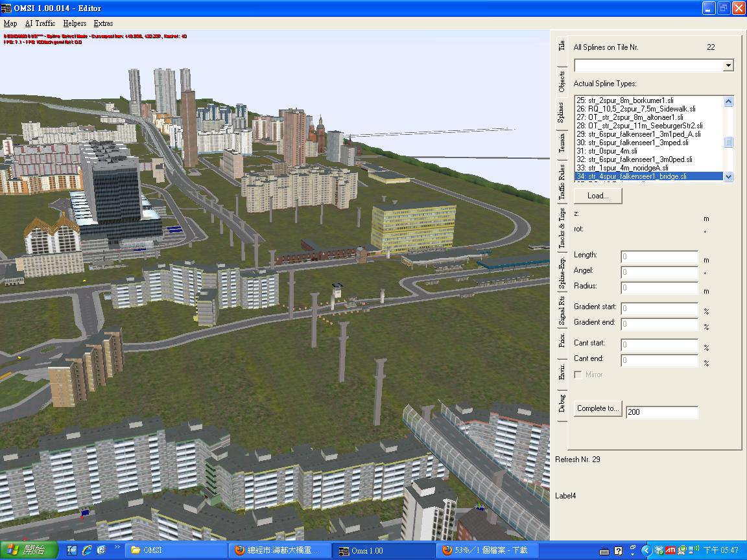The height and width of the screenshot is (560, 747).
Task: Open the AI Traffic menu
Action: (40, 23)
